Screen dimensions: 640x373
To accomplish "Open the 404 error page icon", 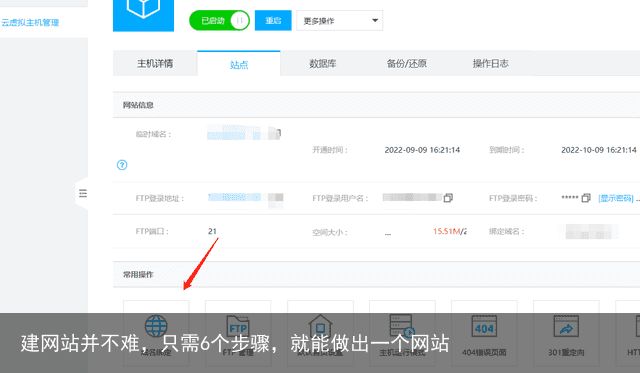I will (484, 326).
